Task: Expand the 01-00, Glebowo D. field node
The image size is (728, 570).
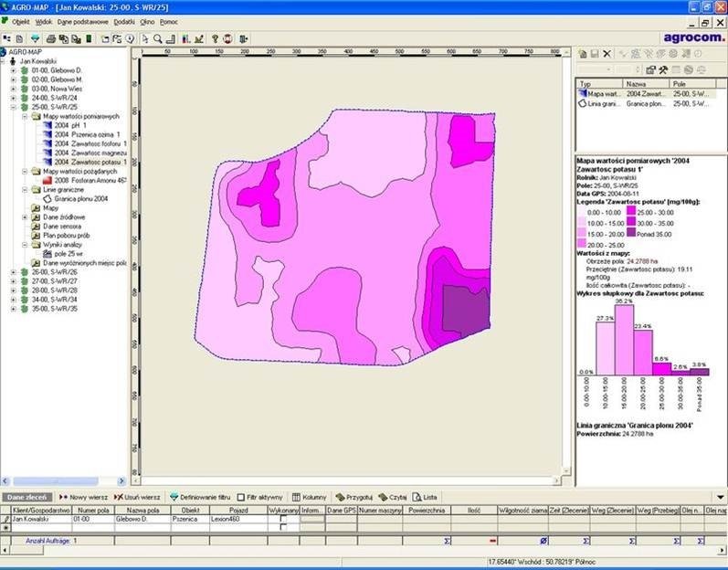Action: coord(13,69)
